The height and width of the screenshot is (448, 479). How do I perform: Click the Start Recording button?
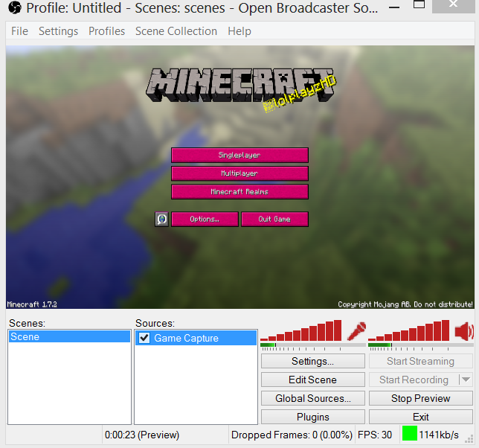pos(414,380)
